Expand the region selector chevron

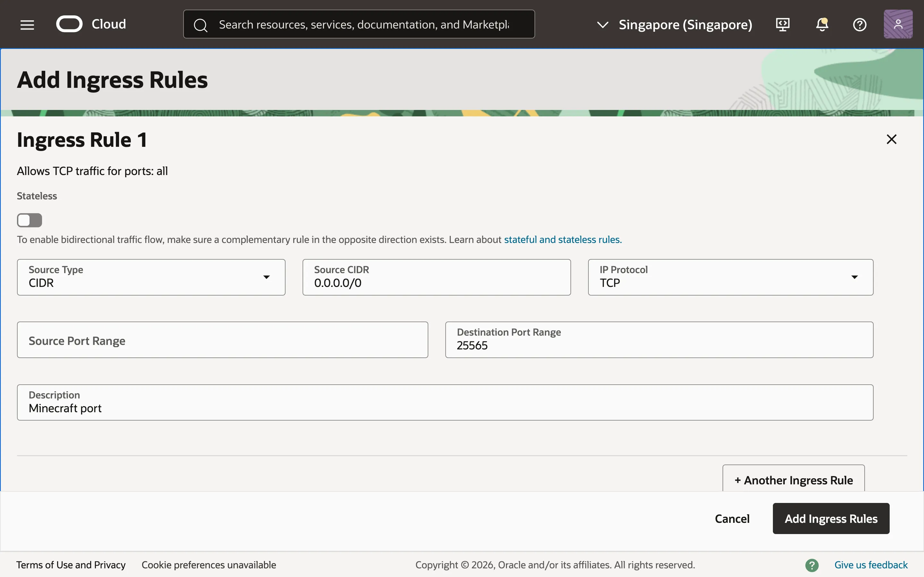coord(603,25)
